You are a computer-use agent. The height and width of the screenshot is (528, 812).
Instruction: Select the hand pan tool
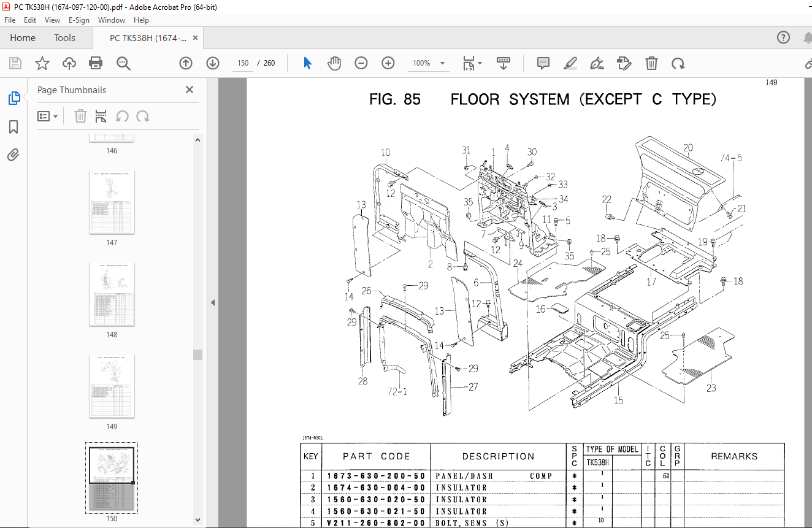point(334,63)
